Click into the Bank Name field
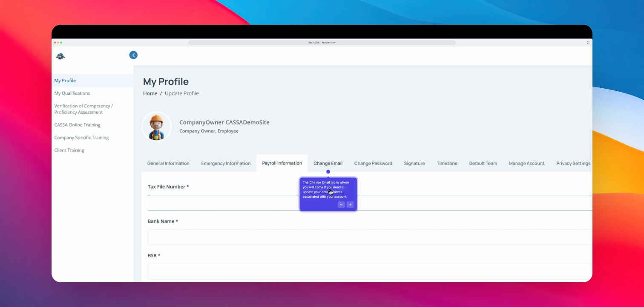The height and width of the screenshot is (307, 644). [x=370, y=237]
